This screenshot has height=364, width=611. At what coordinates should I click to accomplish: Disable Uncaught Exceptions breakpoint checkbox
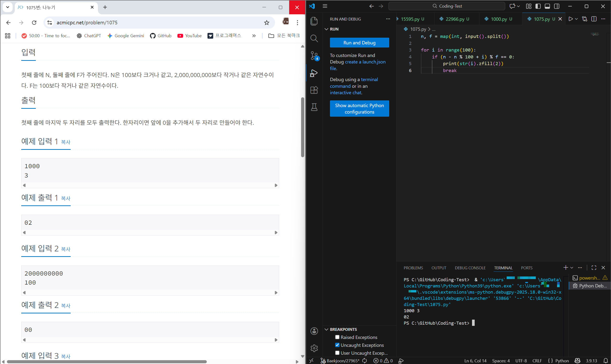(x=337, y=345)
